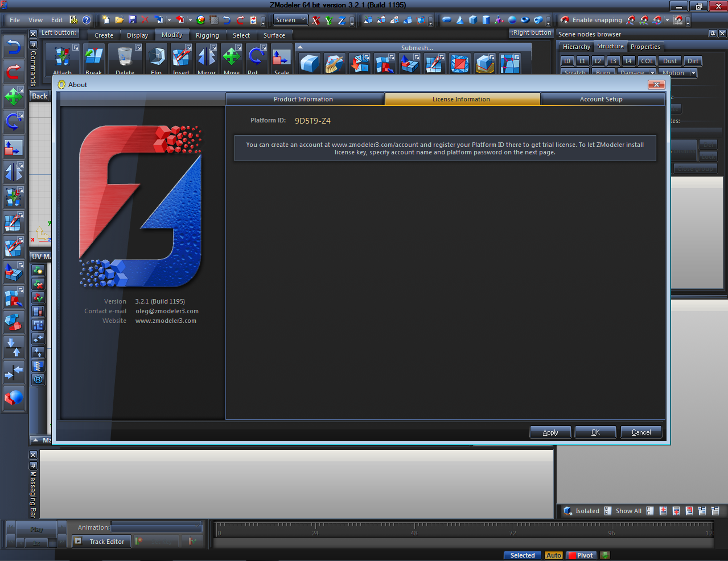The image size is (728, 561).
Task: Select the Attach tool in Modify commands
Action: [62, 59]
